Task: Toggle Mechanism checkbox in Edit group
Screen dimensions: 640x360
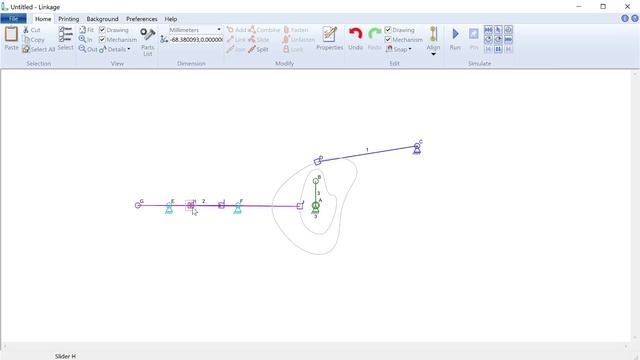Action: point(404,40)
